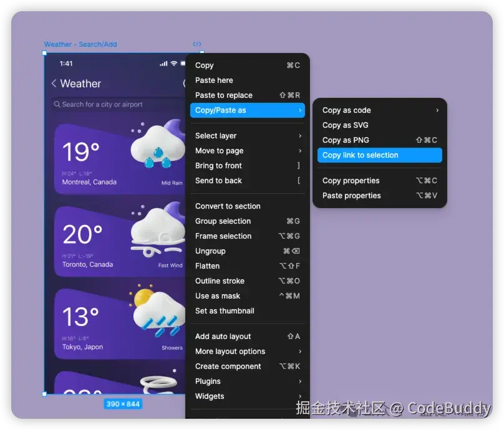Choose Paste properties
Image resolution: width=504 pixels, height=430 pixels.
point(380,196)
